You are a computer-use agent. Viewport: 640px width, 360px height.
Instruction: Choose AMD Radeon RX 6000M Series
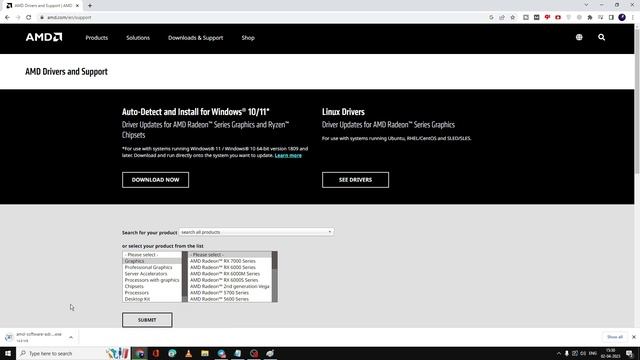(x=230, y=273)
